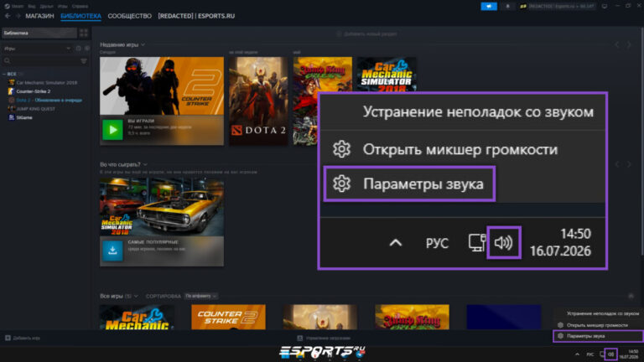Image resolution: width=644 pixels, height=362 pixels.
Task: Go to previous page of the Недавние игры shelf
Action: (617, 44)
